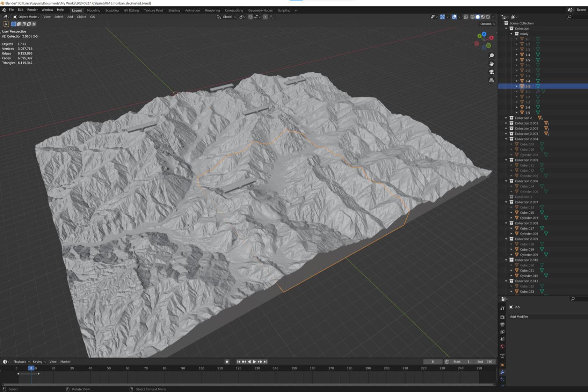Click the proportional editing falloff curve icon
The image size is (588, 392).
pyautogui.click(x=271, y=17)
